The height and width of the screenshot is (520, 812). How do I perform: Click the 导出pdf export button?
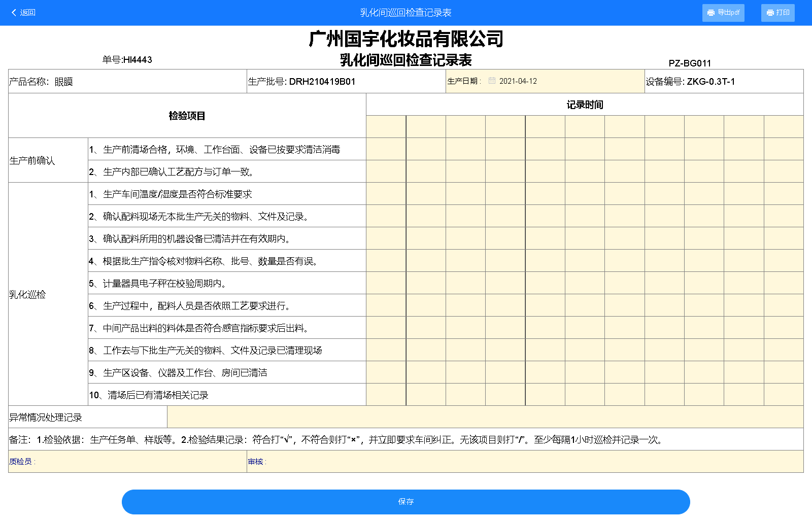coord(723,13)
